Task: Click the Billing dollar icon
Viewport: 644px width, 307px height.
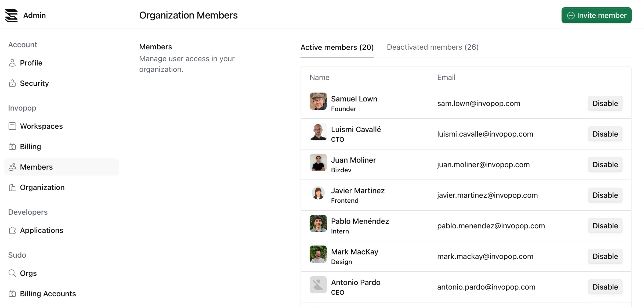Action: [x=12, y=147]
